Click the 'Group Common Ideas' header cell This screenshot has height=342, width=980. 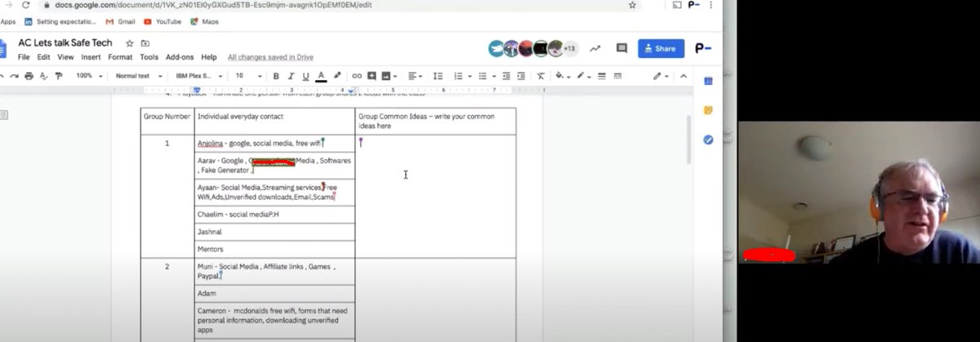tap(435, 121)
